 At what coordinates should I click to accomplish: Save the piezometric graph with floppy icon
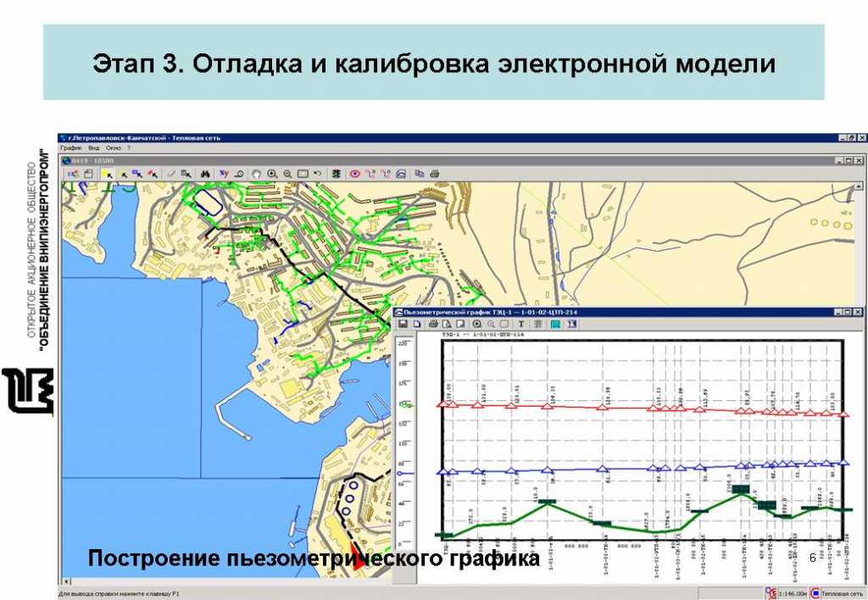(403, 324)
